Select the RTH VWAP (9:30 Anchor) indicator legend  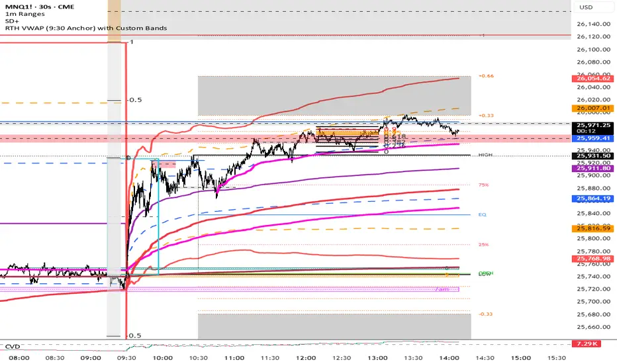click(x=86, y=28)
